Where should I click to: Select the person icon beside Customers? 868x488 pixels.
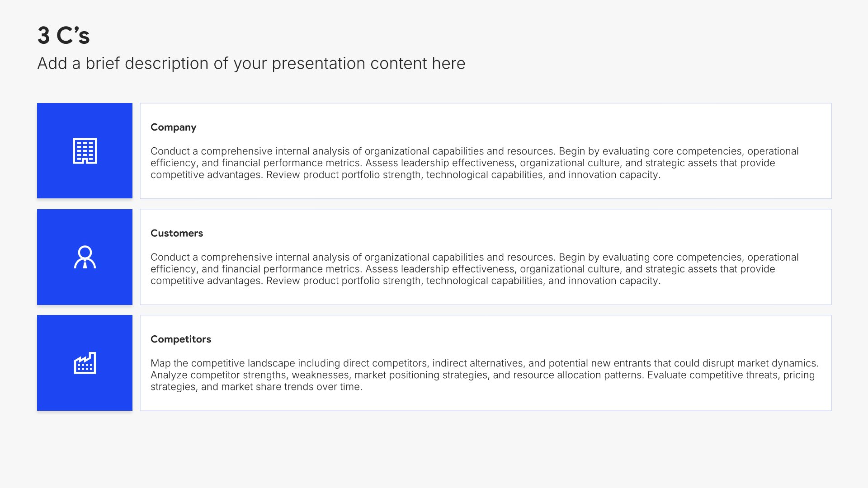85,257
